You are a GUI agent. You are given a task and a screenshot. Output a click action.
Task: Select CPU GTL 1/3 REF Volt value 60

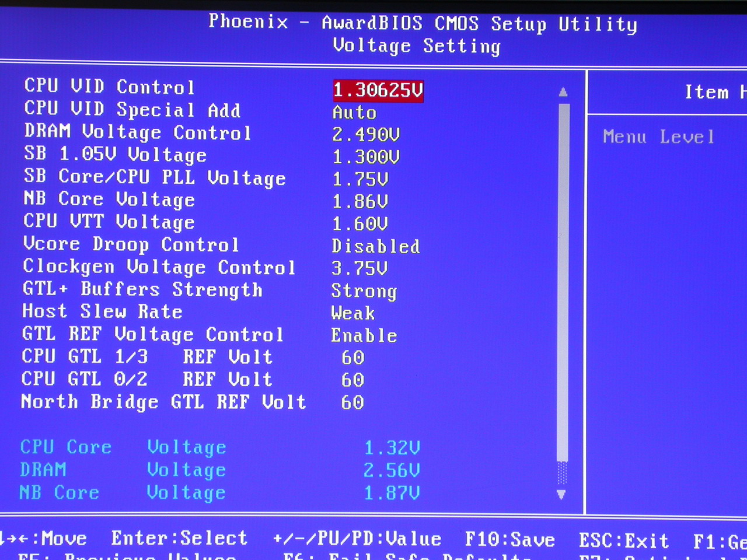tap(353, 358)
